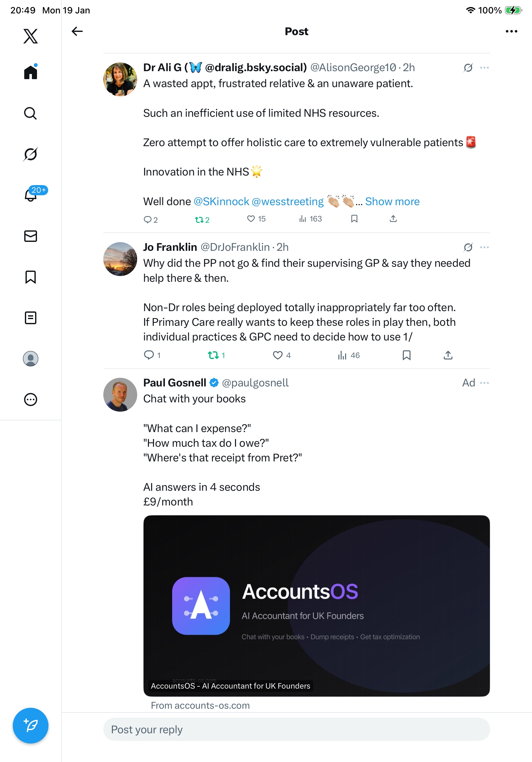Open the AccountsOS ad card image

click(x=316, y=605)
